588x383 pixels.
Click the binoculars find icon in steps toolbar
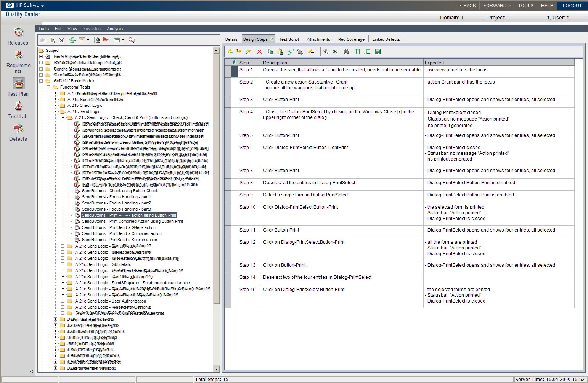(x=346, y=51)
